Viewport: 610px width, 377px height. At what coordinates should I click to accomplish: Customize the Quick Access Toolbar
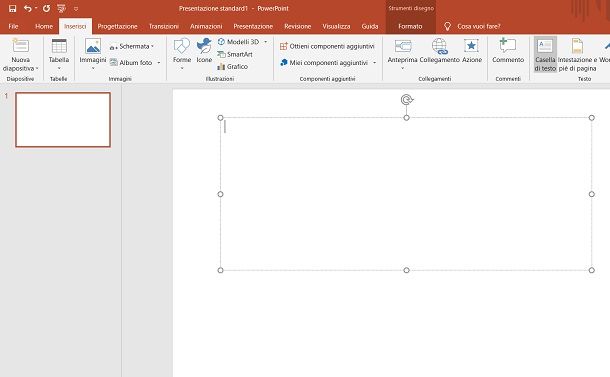[x=76, y=9]
